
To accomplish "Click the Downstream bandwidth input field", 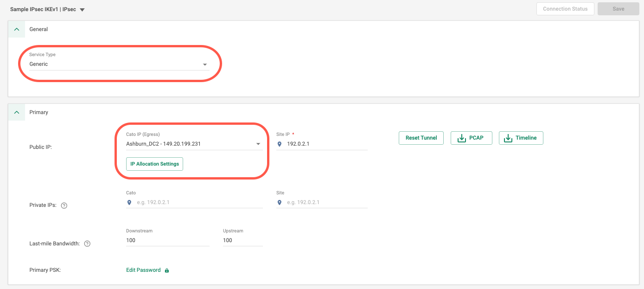I will click(x=167, y=240).
